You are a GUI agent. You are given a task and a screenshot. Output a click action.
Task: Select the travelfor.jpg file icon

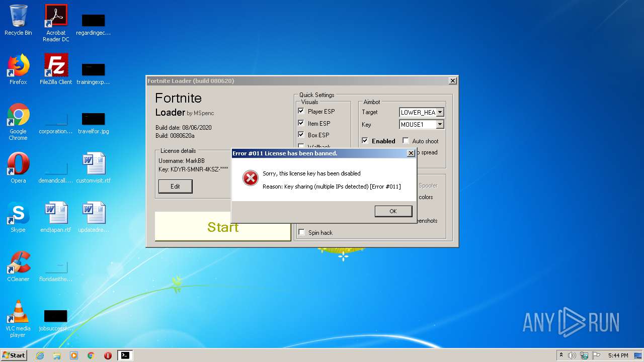94,123
